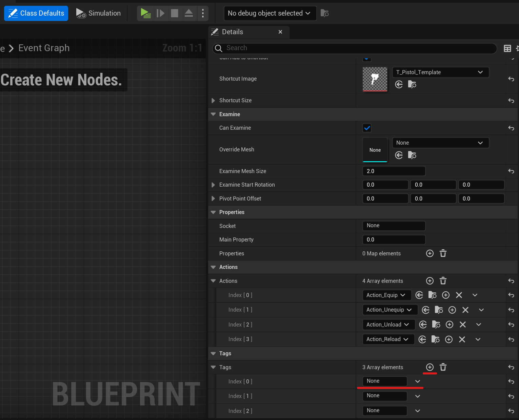
Task: Add element to Properties map
Action: (x=430, y=253)
